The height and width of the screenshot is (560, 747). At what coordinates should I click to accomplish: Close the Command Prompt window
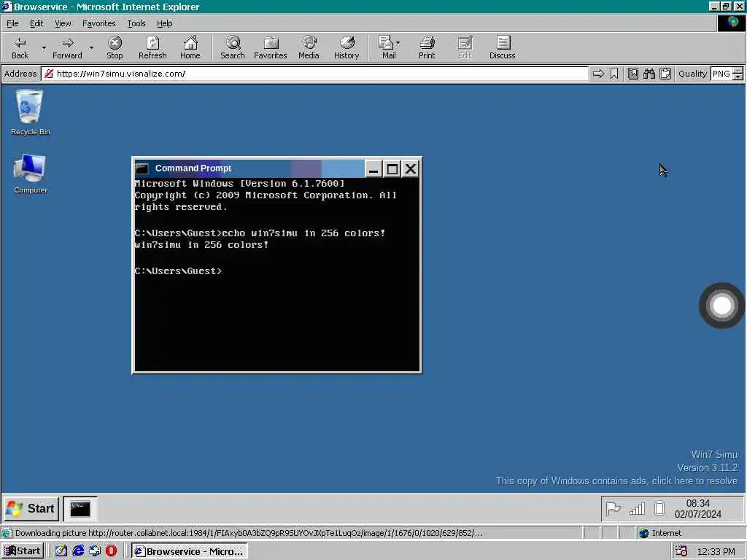[410, 169]
